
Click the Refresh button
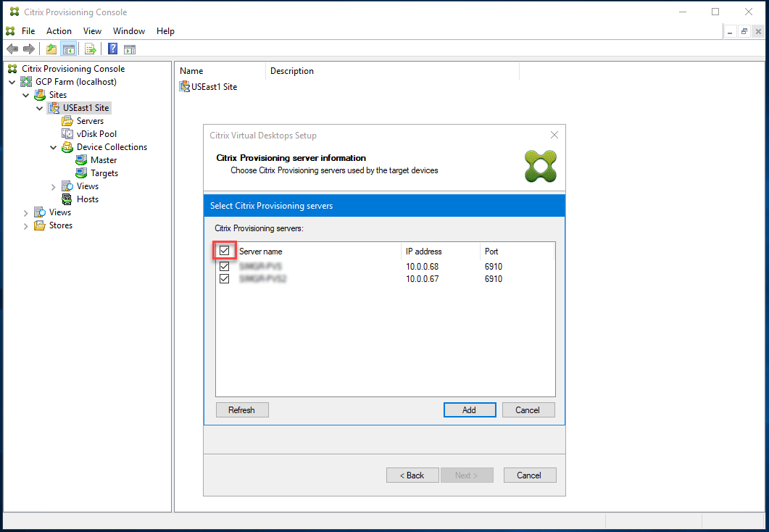[242, 410]
